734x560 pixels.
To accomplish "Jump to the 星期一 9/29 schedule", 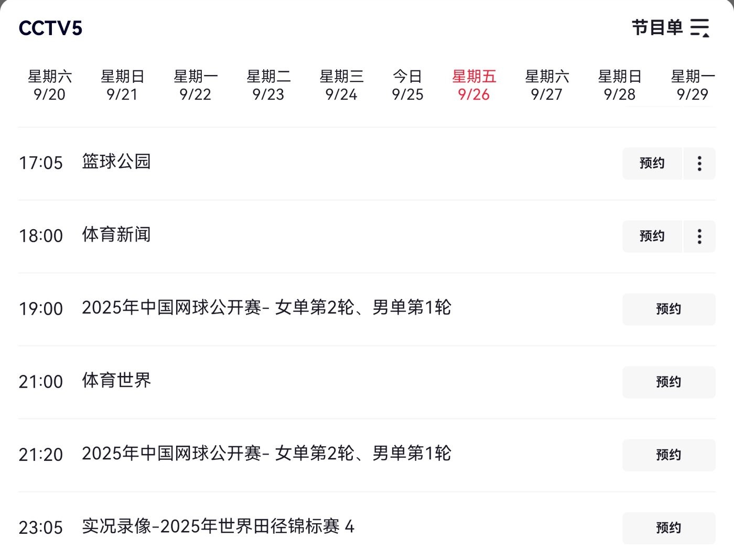I will point(693,85).
